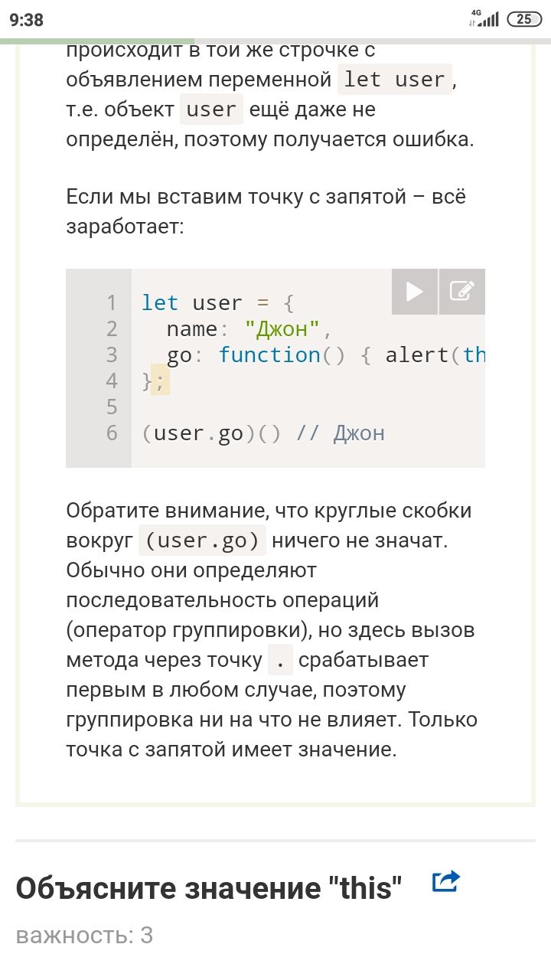The height and width of the screenshot is (980, 551).
Task: Click code line "let user = {"
Action: point(217,302)
